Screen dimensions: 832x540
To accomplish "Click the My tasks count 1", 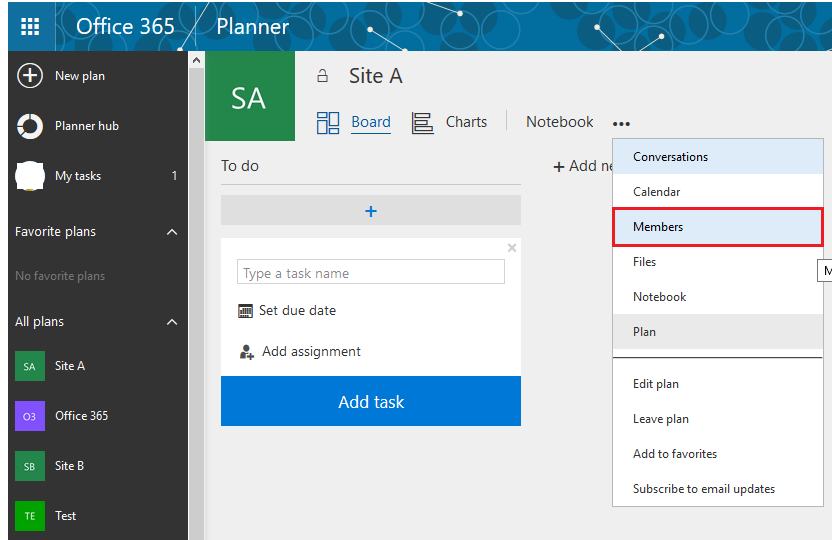I will coord(174,176).
